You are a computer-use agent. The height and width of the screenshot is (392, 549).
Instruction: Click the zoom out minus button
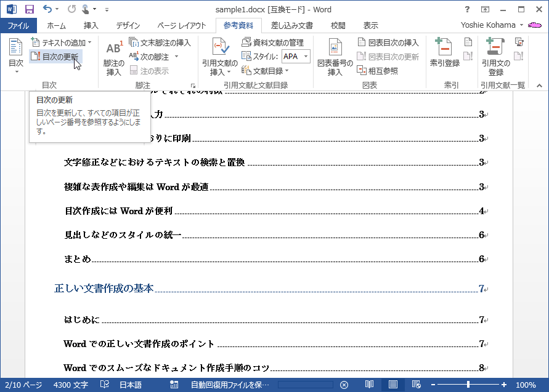[433, 385]
